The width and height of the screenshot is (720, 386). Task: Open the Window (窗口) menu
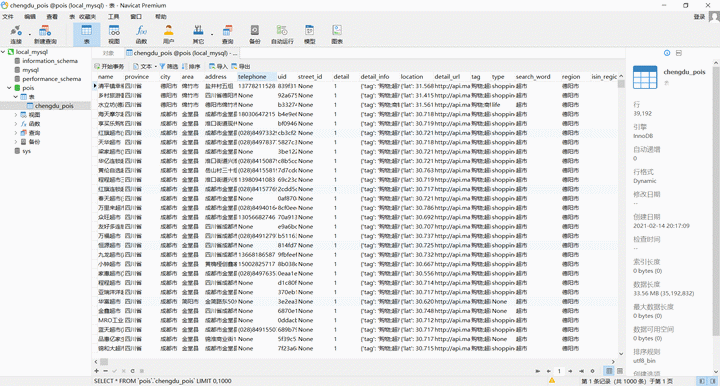136,17
